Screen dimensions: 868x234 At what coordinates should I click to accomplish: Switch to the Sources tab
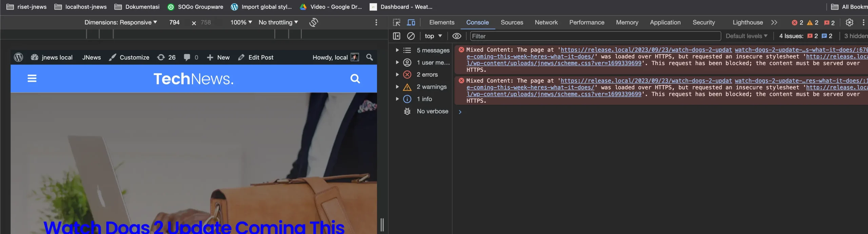pos(512,22)
